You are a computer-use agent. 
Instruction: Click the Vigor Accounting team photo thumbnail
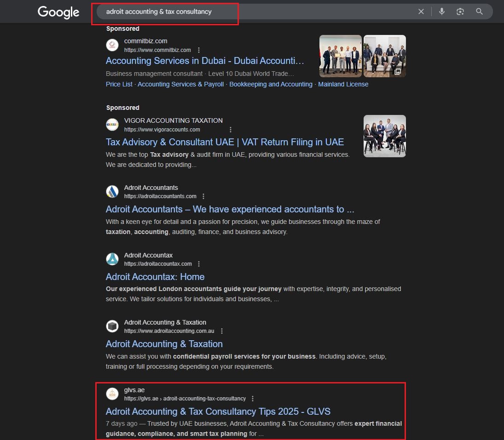pos(384,136)
